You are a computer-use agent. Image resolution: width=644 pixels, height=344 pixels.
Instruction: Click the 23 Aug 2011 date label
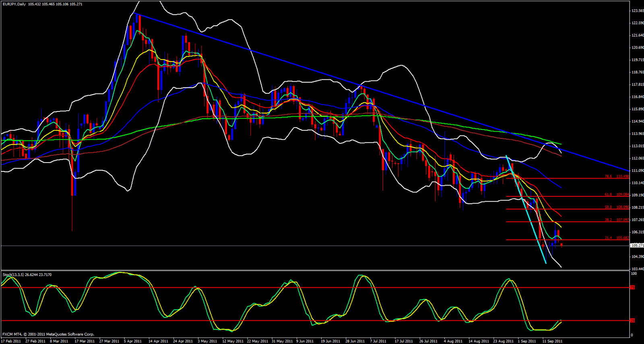pyautogui.click(x=503, y=341)
